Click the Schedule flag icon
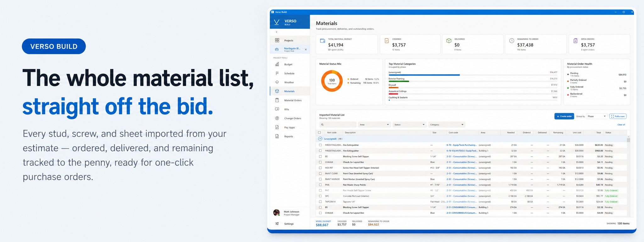Viewport: 644px width, 242px height. 277,73
